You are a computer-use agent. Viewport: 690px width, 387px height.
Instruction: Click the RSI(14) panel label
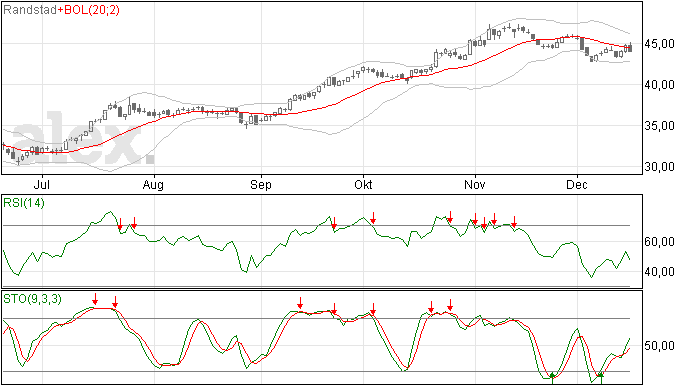[x=24, y=203]
